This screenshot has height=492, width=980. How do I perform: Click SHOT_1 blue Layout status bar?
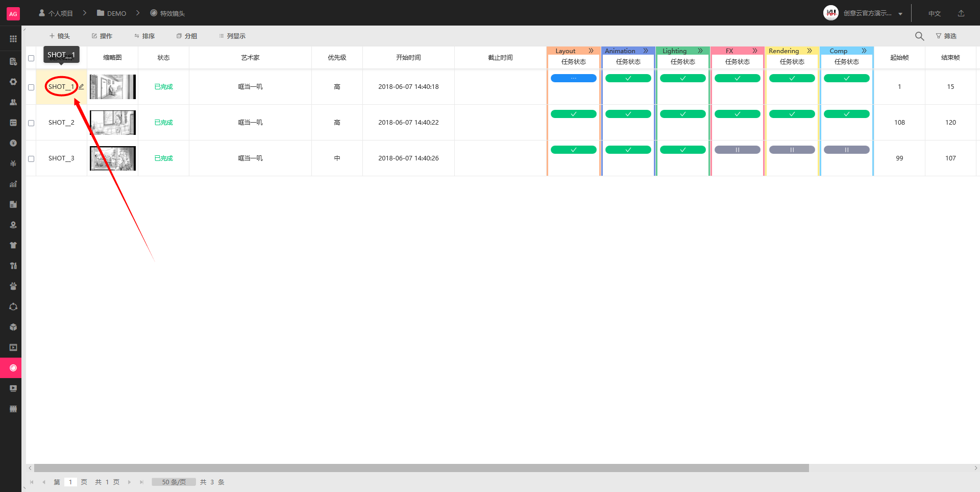coord(573,78)
